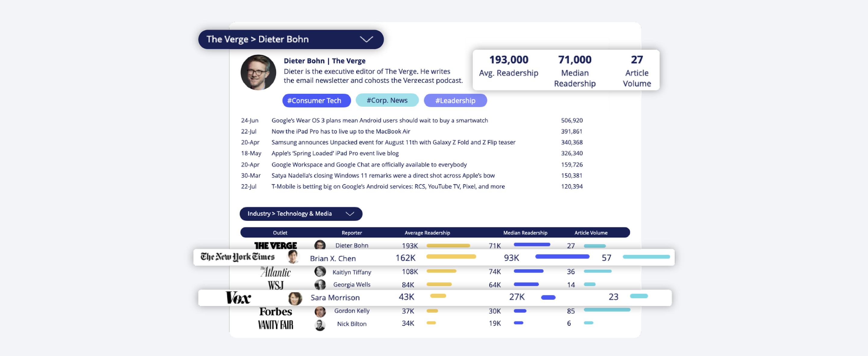Select the #Consumer Tech tag
Screen dimensions: 868x356
pos(316,101)
